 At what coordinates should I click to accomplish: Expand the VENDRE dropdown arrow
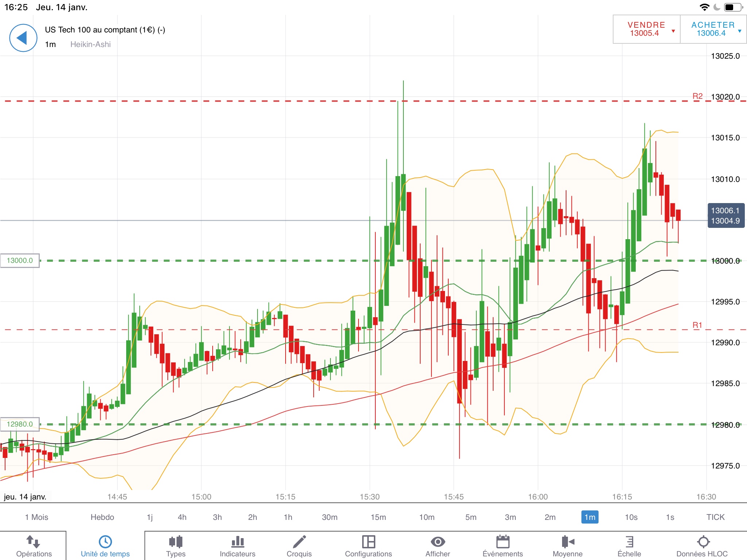[x=673, y=31]
